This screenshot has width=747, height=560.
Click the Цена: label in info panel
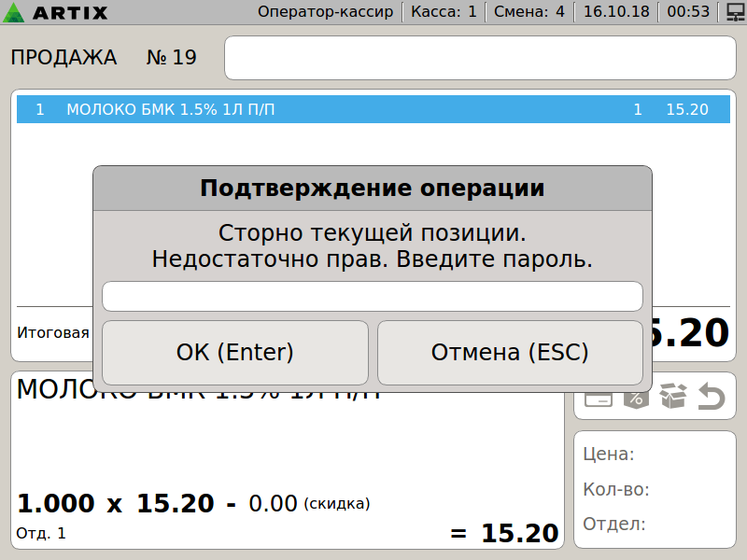tap(609, 455)
